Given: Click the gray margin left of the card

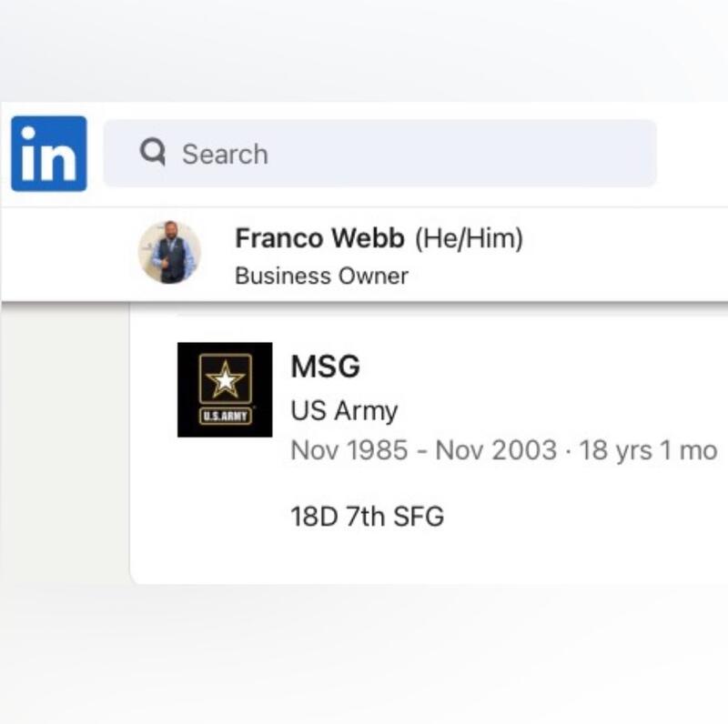Looking at the screenshot, I should (64, 455).
